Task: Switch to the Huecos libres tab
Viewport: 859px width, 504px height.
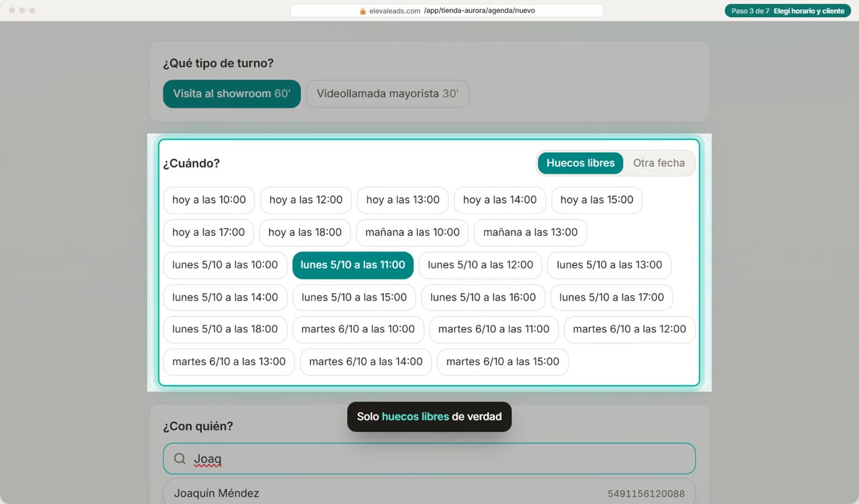Action: pos(580,163)
